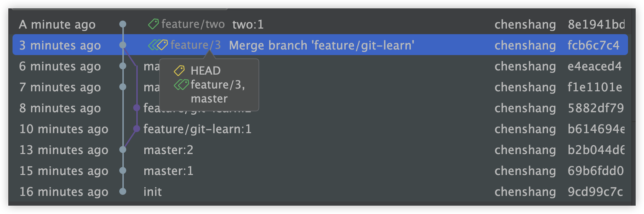Click the graph node of the two:1 commit
644x214 pixels.
pos(123,24)
